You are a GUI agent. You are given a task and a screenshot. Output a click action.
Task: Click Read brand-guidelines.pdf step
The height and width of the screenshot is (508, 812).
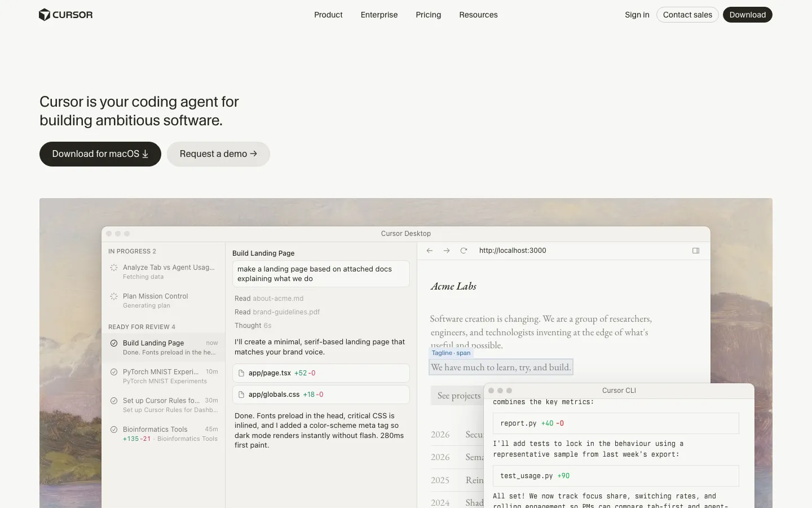point(277,312)
